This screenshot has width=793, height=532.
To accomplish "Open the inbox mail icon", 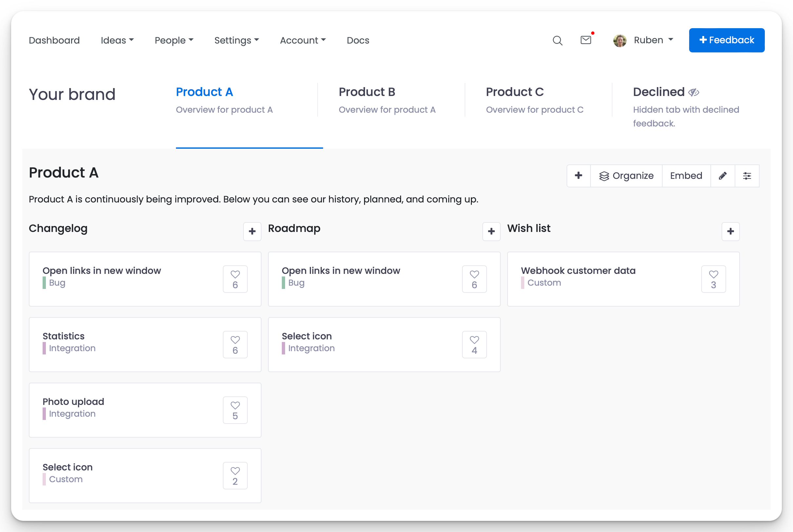I will click(x=586, y=40).
